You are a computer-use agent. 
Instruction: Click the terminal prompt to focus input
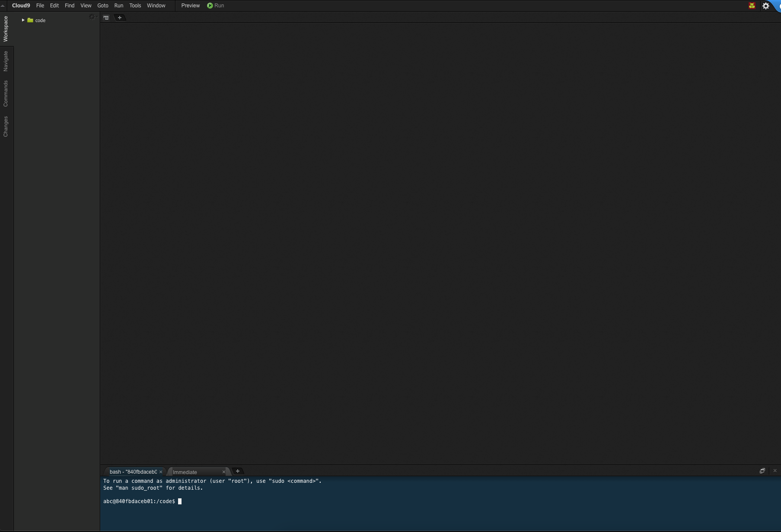[x=181, y=501]
